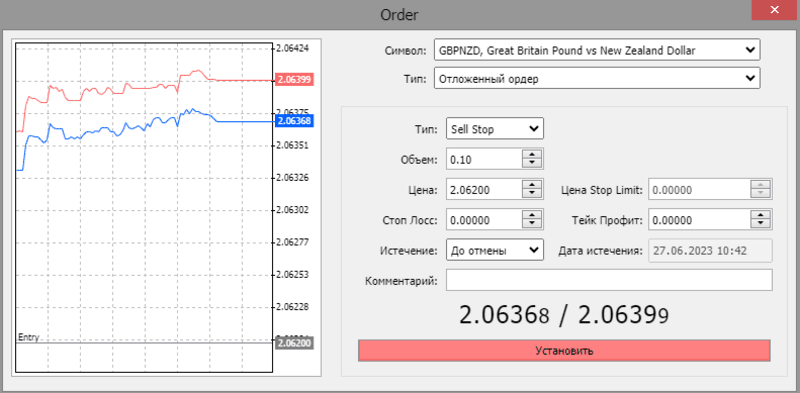The width and height of the screenshot is (800, 393).
Task: Click the 2.06351 axis price label
Action: click(293, 145)
